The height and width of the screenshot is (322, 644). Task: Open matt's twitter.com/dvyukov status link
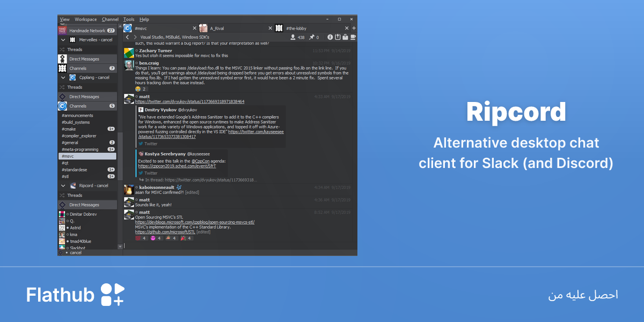tap(190, 101)
